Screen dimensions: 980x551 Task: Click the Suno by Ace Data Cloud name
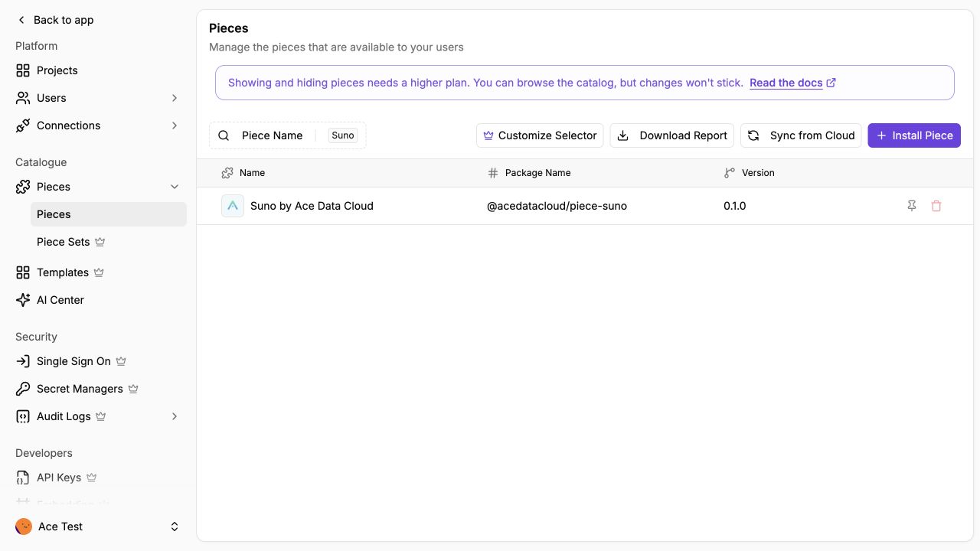click(x=312, y=206)
